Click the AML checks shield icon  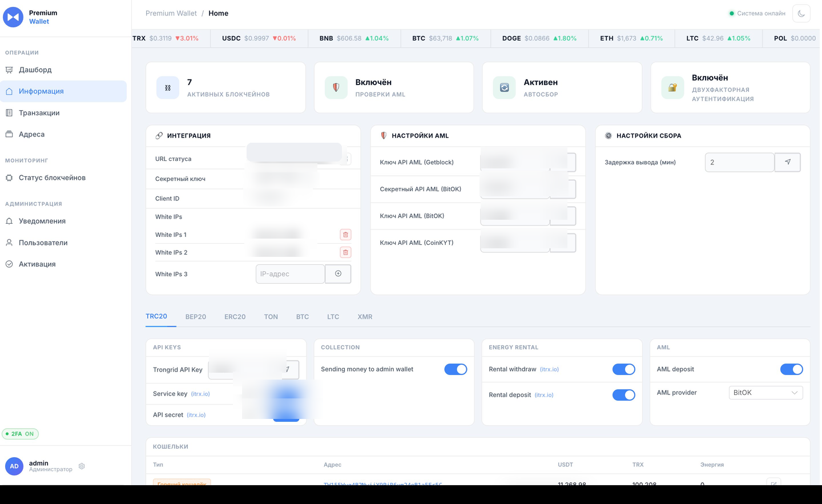click(x=336, y=88)
